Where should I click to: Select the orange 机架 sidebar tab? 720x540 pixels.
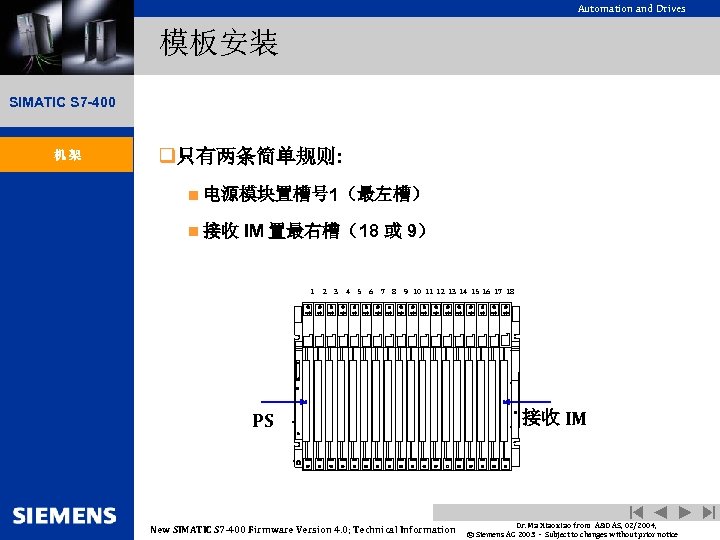click(67, 155)
